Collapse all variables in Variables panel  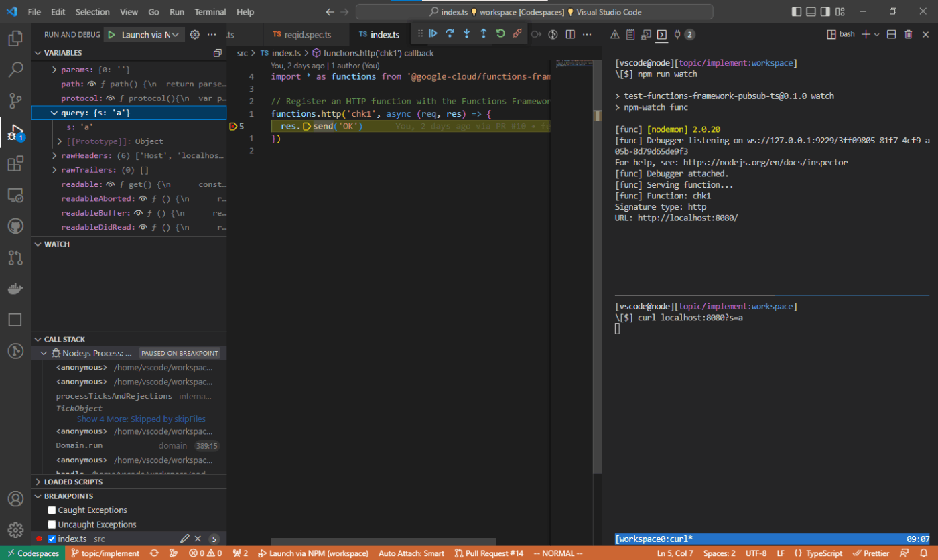217,53
